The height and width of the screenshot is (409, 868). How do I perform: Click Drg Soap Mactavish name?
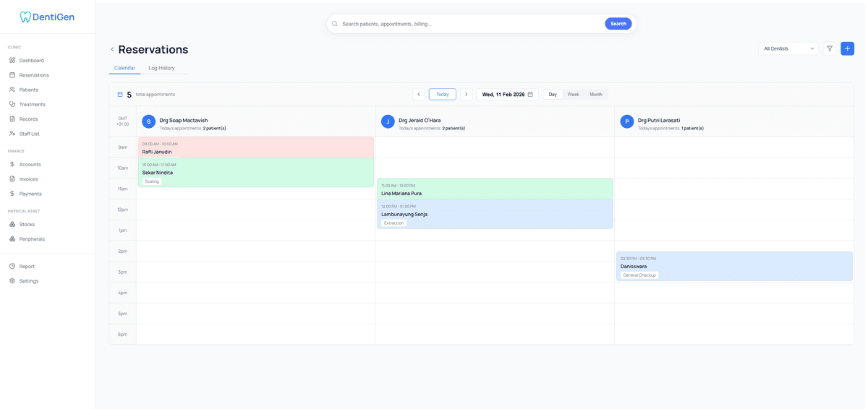click(184, 120)
